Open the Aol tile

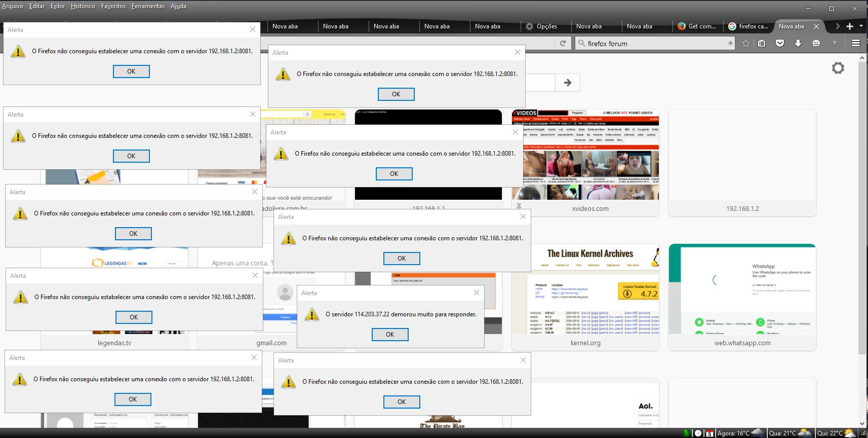585,404
